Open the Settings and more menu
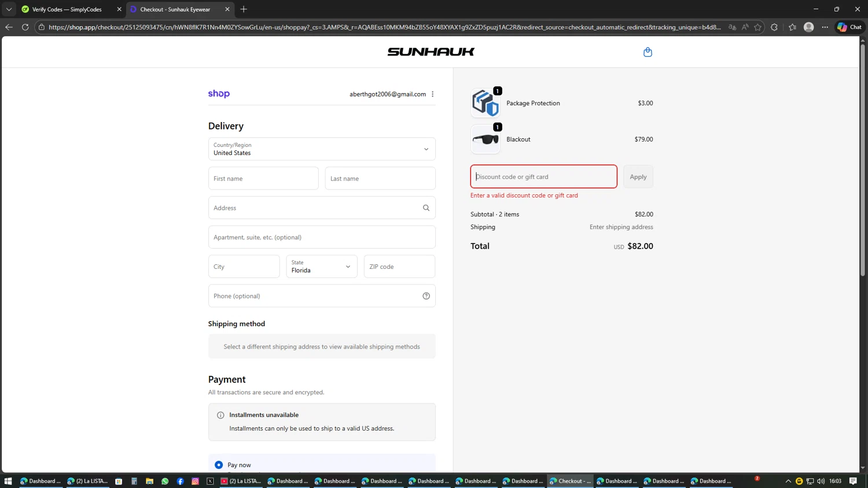Viewport: 868px width, 488px height. coord(825,27)
